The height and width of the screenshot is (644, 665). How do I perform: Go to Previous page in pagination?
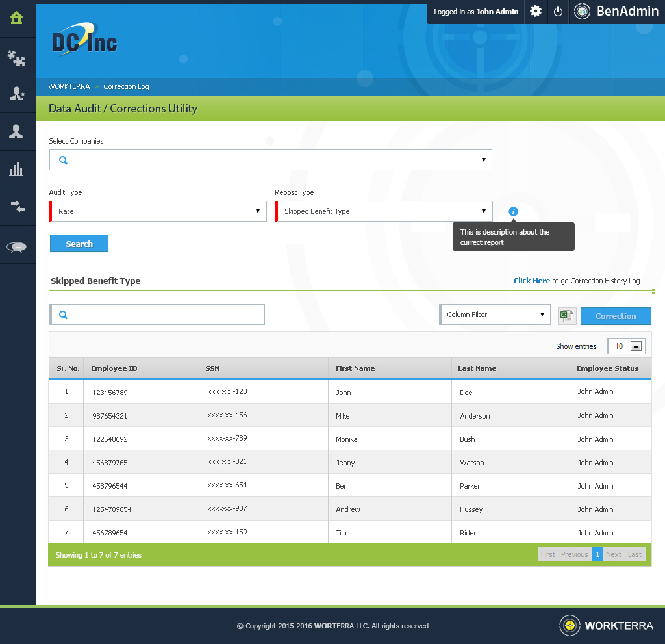coord(574,554)
